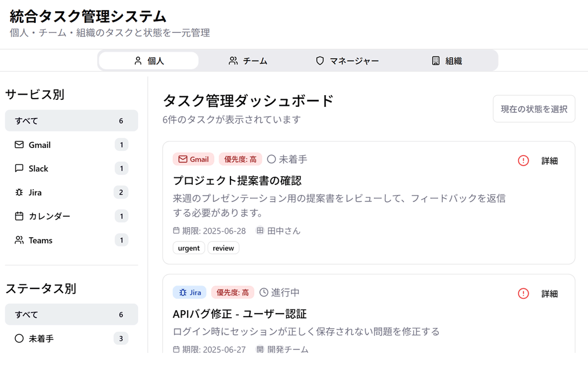The image size is (588, 377).
Task: Select すべて in the サービス別 filter
Action: [x=26, y=120]
